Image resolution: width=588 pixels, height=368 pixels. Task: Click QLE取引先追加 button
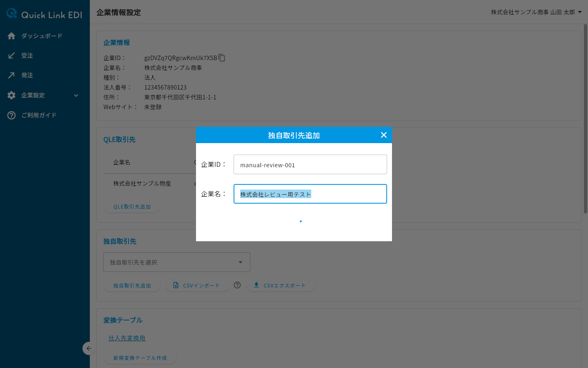132,207
